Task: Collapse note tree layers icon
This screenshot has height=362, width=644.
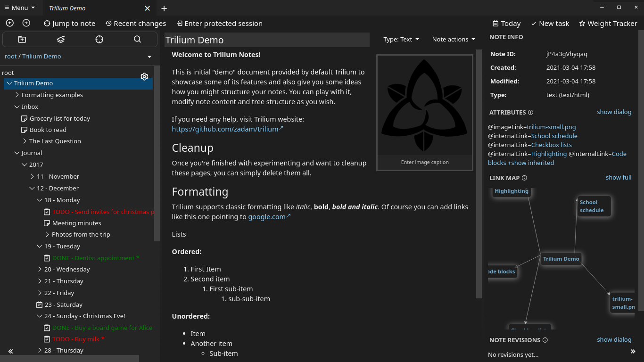Action: 61,40
